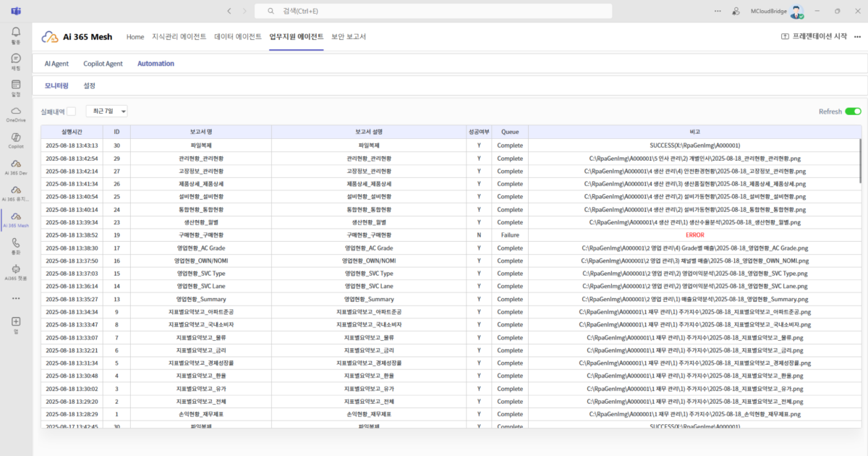Screen dimensions: 868x456
Task: Open OneDrive from the sidebar
Action: (x=16, y=111)
